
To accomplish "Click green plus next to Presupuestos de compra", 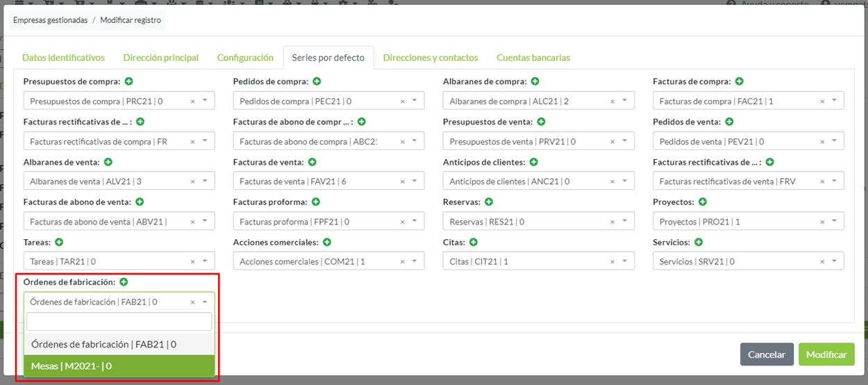I will [129, 82].
